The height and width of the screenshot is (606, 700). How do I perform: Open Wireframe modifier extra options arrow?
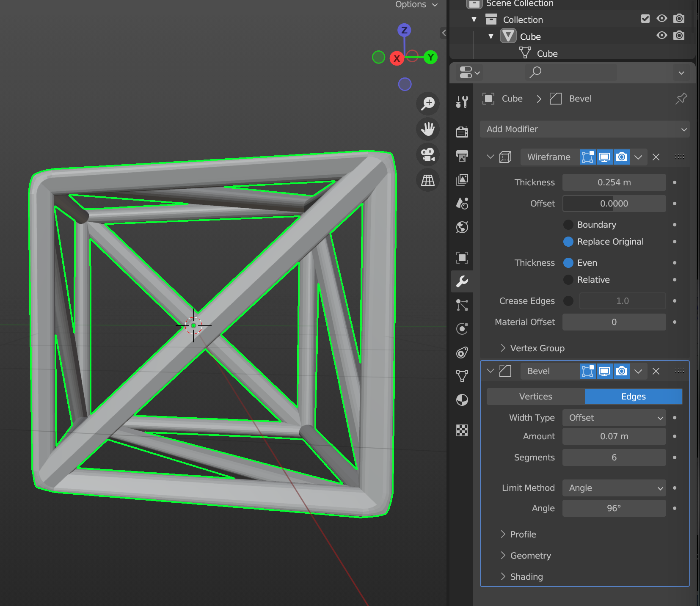pos(638,157)
